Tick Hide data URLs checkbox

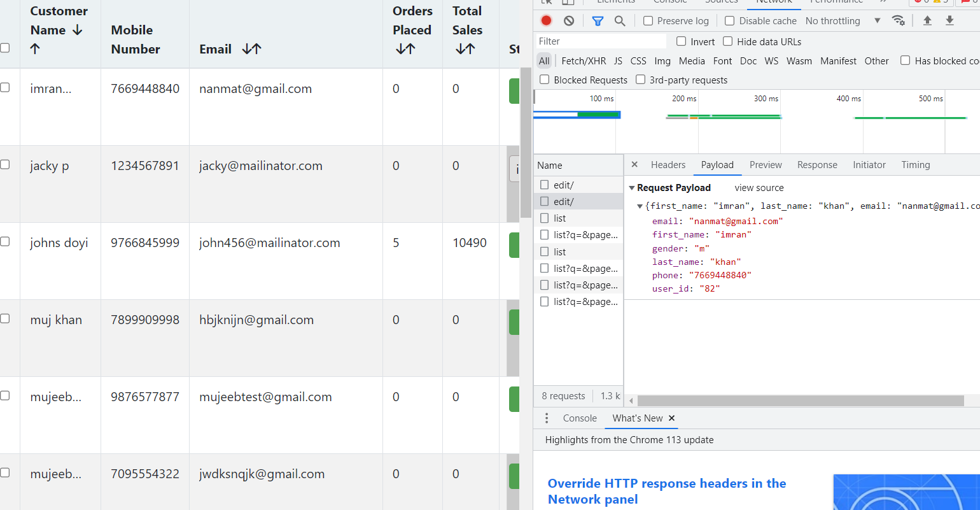[728, 41]
